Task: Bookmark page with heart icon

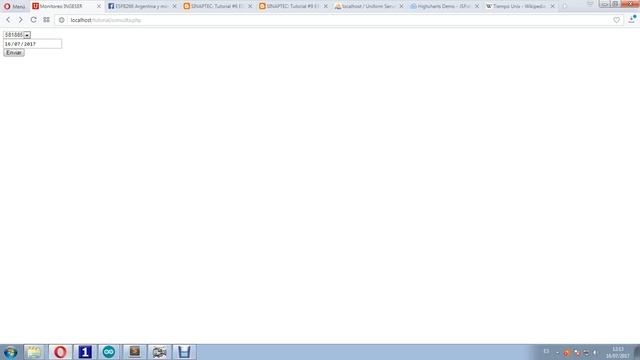Action: [x=616, y=20]
